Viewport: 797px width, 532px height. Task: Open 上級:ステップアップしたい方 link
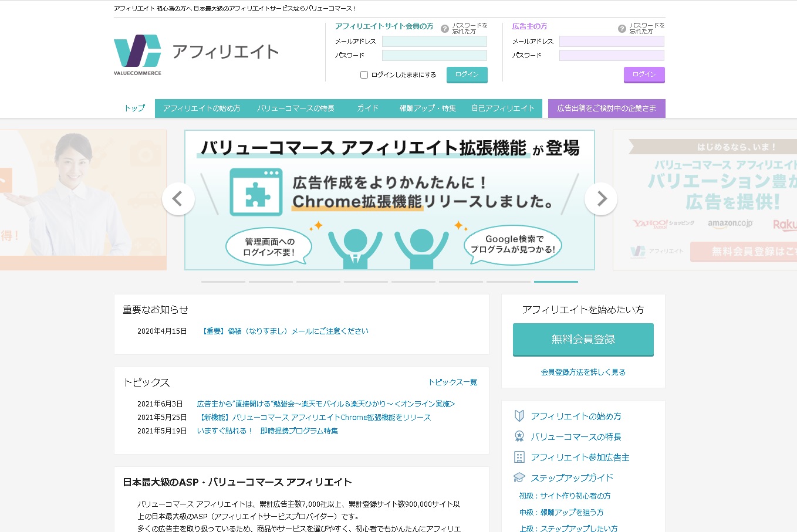[568, 528]
